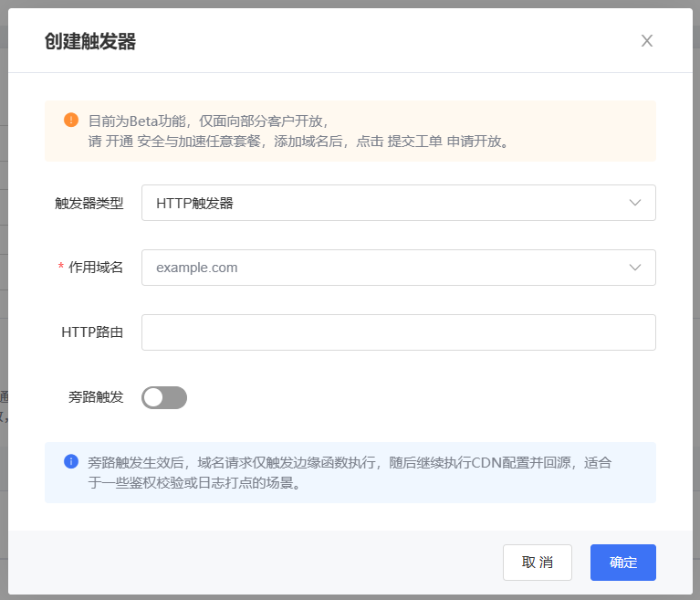Close the 创建触发器 dialog with the X icon
This screenshot has width=700, height=600.
pos(647,41)
